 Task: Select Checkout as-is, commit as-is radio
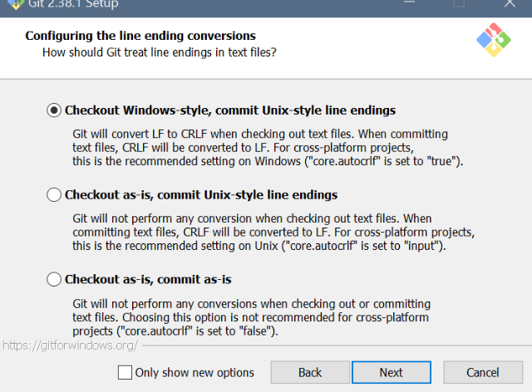click(x=54, y=279)
